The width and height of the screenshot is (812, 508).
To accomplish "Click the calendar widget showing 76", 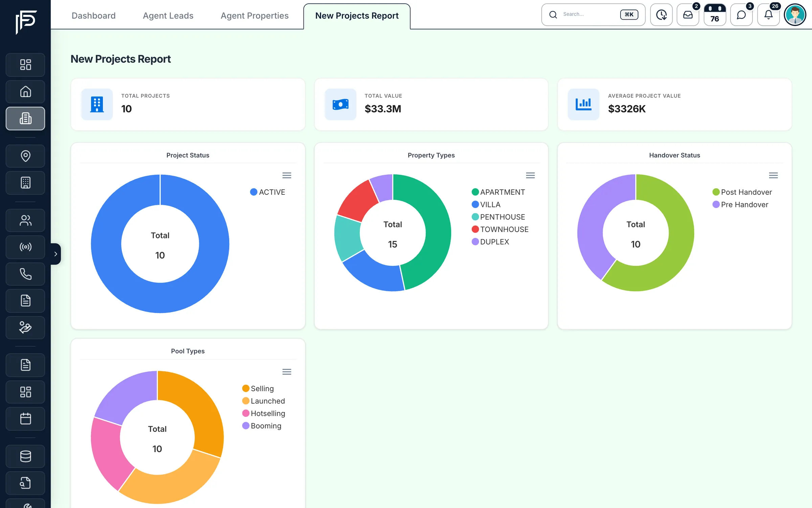I will (715, 15).
